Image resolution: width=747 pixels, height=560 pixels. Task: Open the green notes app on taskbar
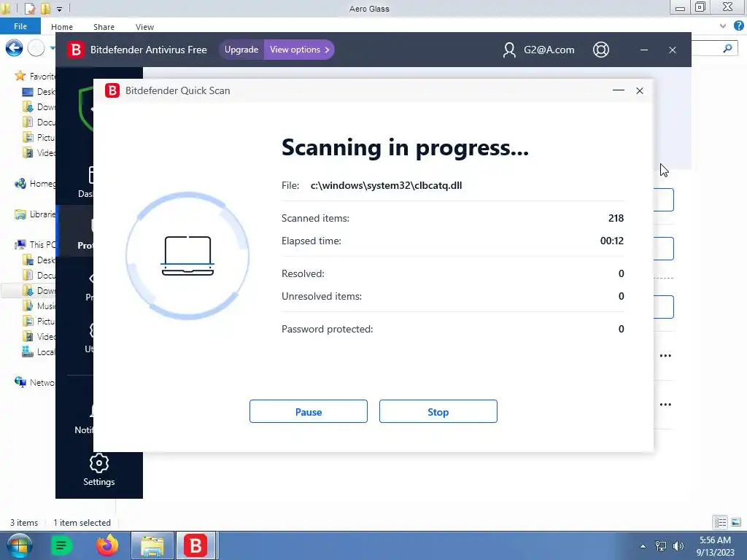pyautogui.click(x=61, y=545)
